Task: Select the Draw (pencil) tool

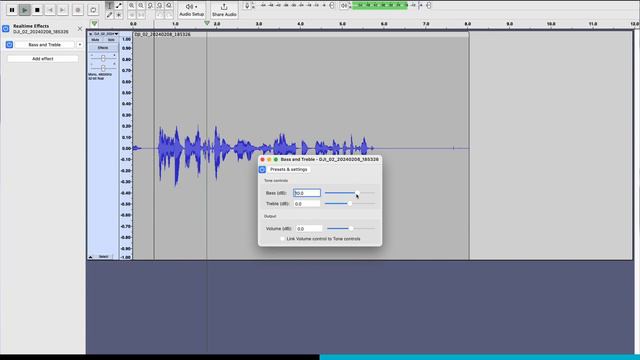Action: coord(109,15)
